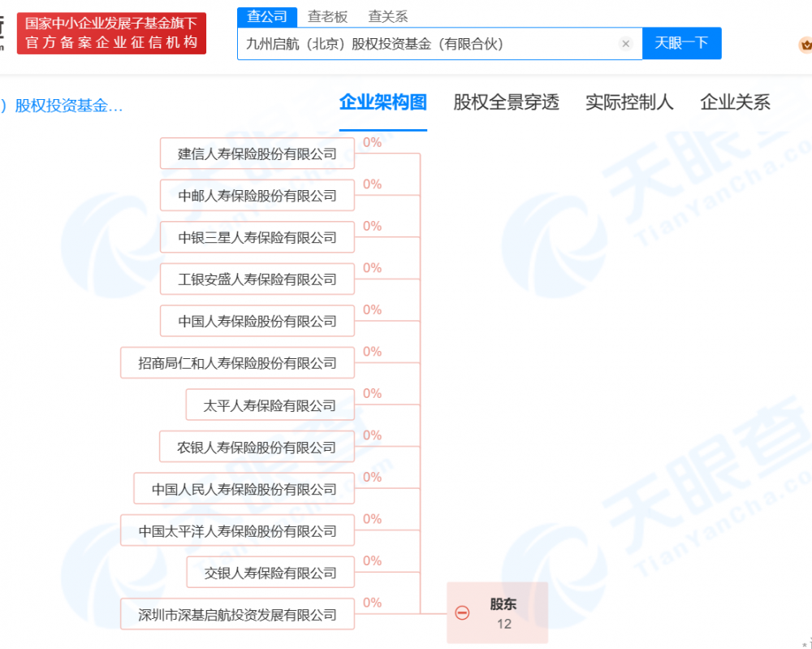The width and height of the screenshot is (812, 649).
Task: Click the 0% label above 建信人寿 connector
Action: [x=373, y=142]
